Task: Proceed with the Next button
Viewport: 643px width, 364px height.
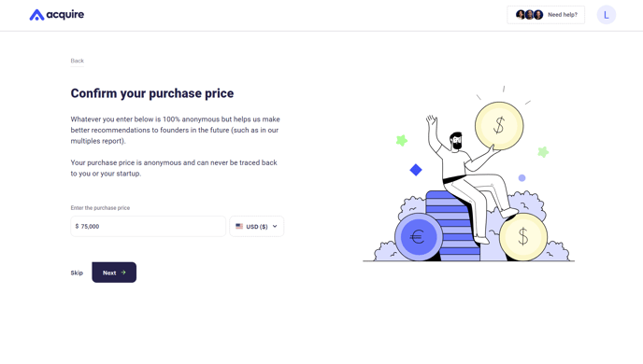Action: click(114, 273)
